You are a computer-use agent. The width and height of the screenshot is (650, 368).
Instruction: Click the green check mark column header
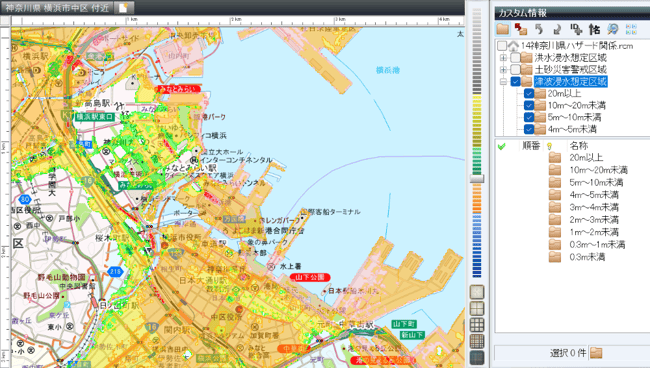click(x=502, y=146)
